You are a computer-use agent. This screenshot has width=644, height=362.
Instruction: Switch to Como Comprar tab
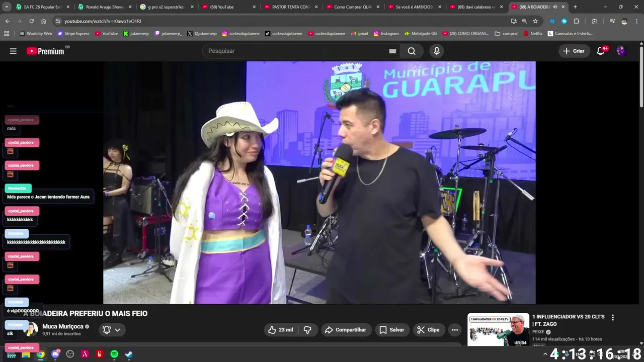[x=352, y=7]
